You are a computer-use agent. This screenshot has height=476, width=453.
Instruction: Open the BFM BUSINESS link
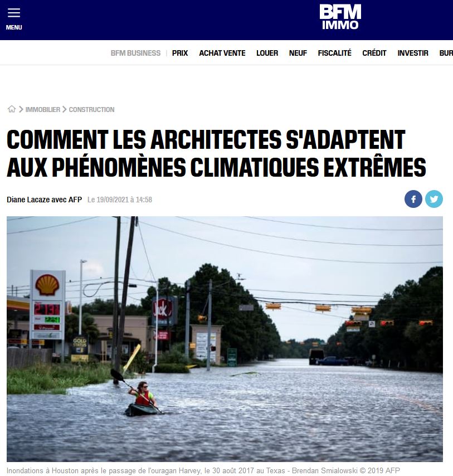coord(135,53)
